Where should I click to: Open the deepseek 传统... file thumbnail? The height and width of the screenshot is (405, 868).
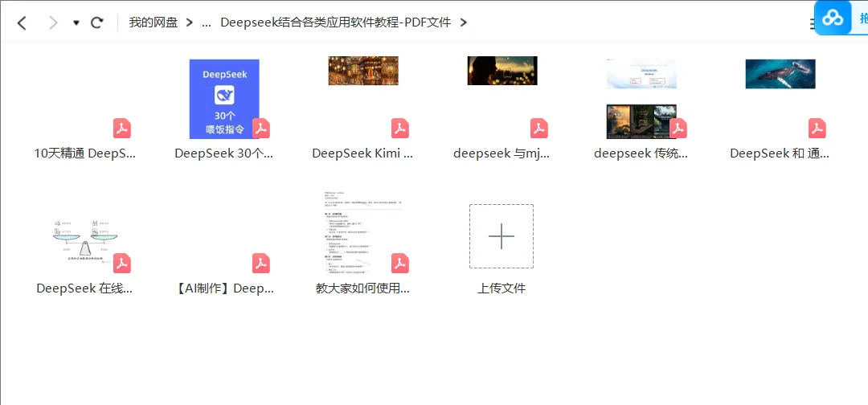641,99
